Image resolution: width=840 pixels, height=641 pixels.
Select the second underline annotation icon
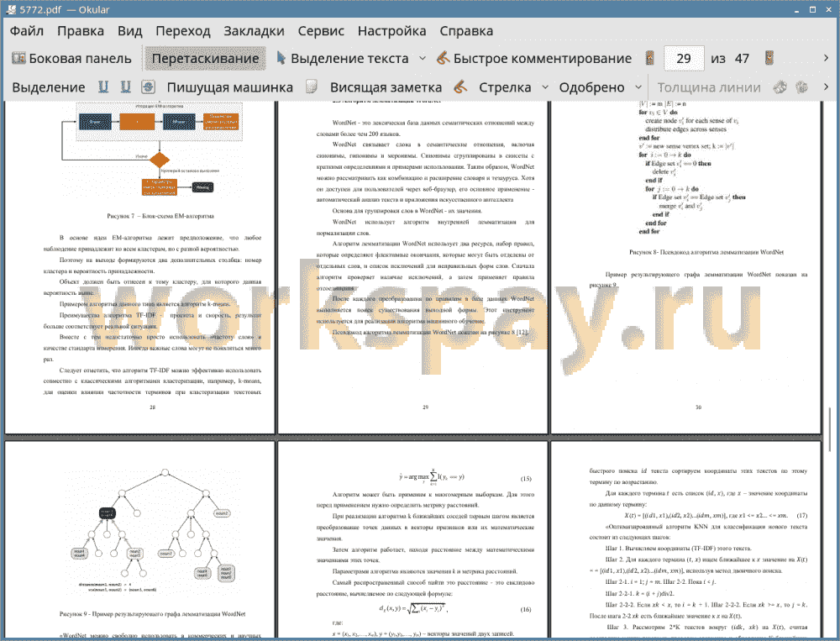[125, 87]
